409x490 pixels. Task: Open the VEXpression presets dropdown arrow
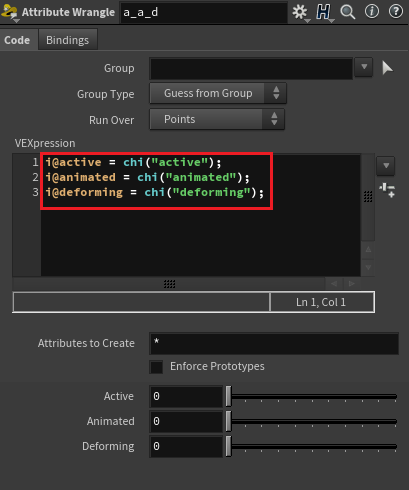pyautogui.click(x=386, y=166)
